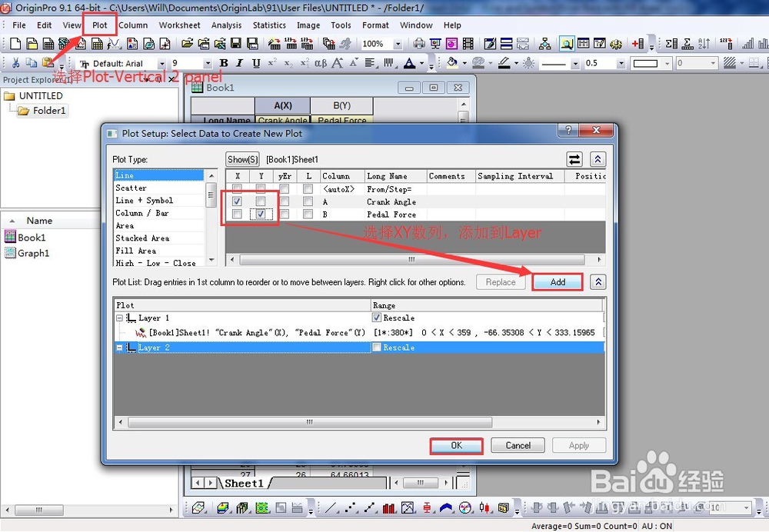The height and width of the screenshot is (532, 769).
Task: Apply Superscript formatting
Action: (x=272, y=63)
